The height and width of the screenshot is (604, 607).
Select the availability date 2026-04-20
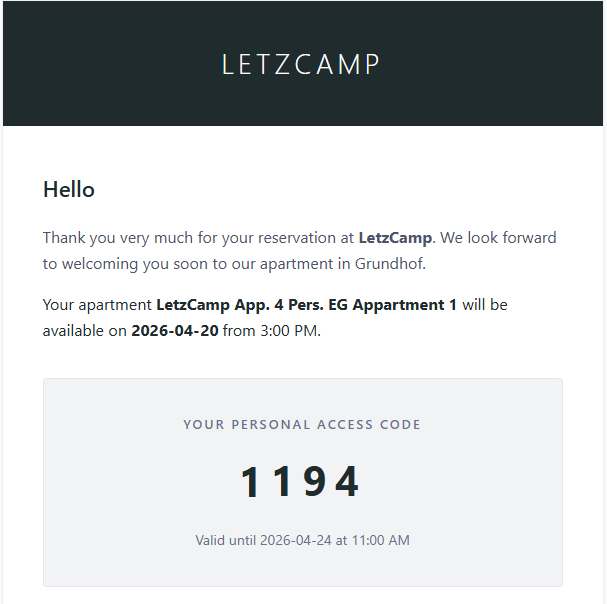click(174, 331)
